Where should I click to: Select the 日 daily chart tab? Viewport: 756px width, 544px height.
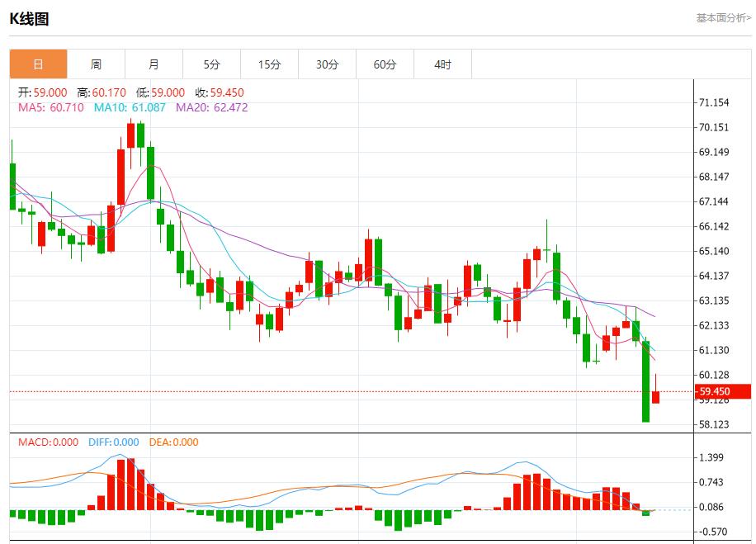(38, 64)
